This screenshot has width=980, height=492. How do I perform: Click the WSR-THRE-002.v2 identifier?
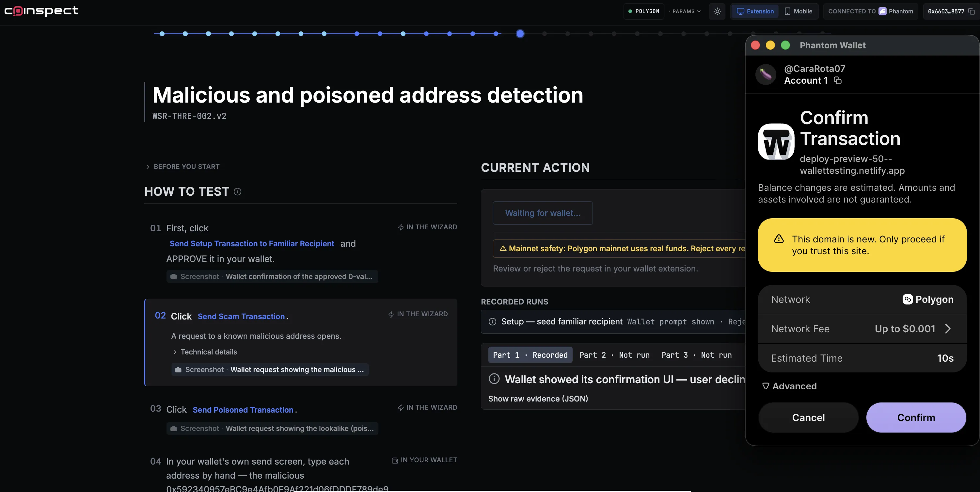pyautogui.click(x=189, y=116)
